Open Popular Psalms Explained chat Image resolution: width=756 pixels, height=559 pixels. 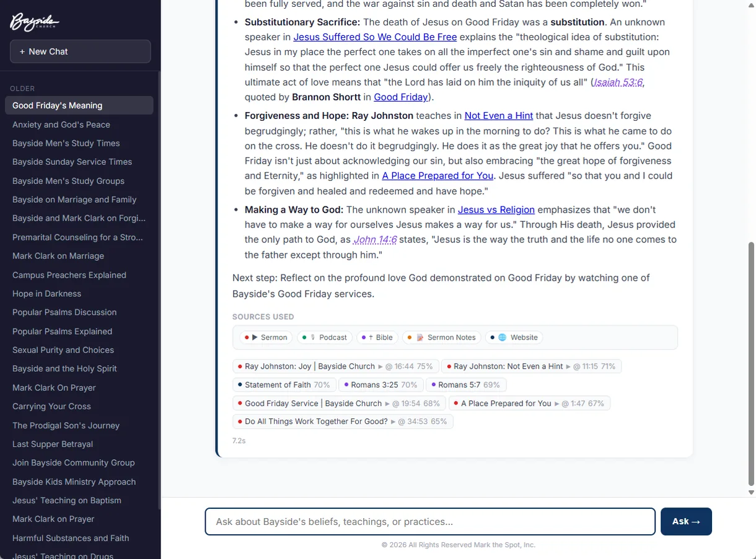79,332
